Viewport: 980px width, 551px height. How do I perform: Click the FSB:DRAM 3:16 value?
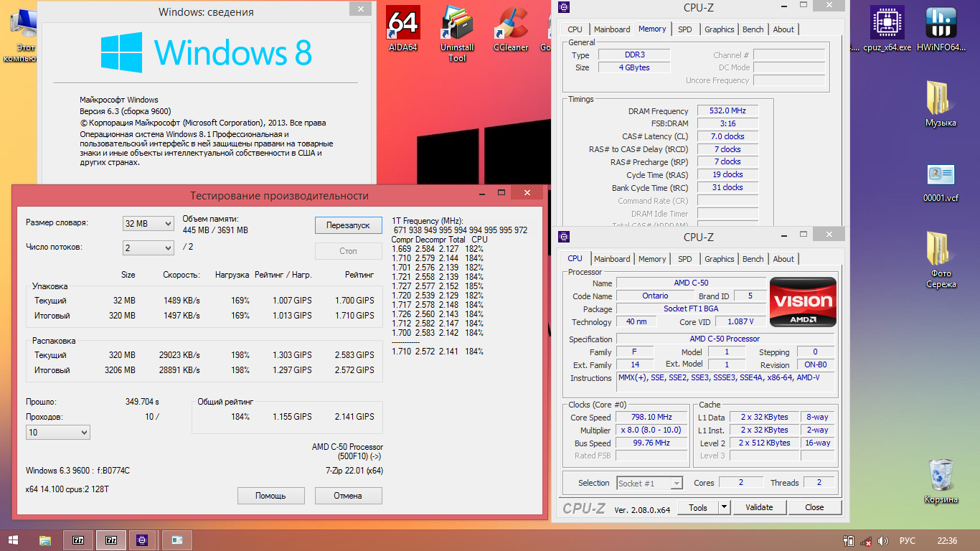[x=727, y=123]
